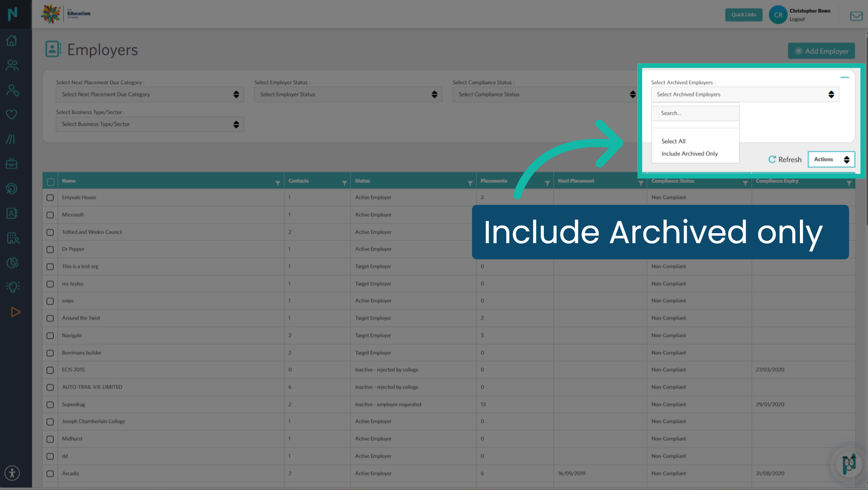Open the Home dashboard icon
The width and height of the screenshot is (868, 490).
11,40
